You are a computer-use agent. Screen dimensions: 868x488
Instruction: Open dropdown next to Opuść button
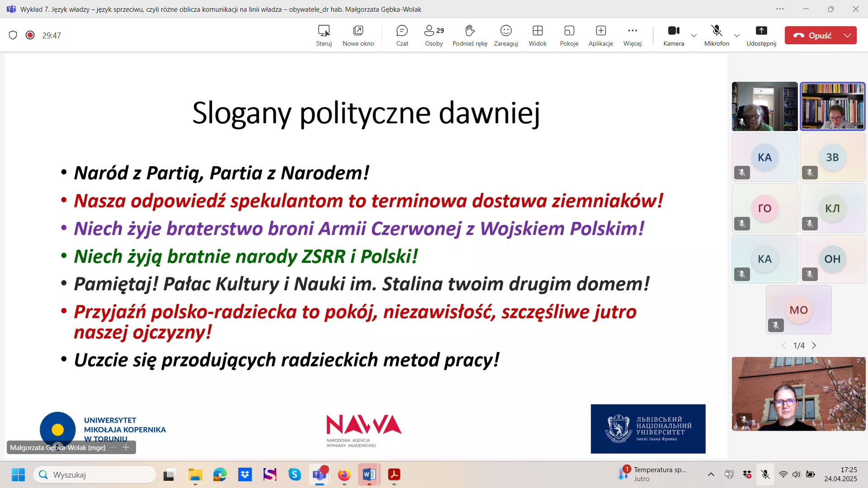(847, 35)
